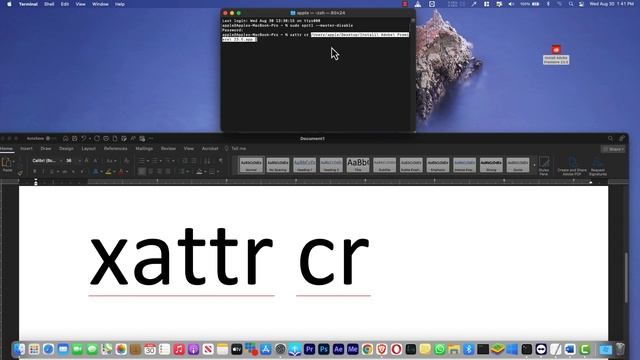This screenshot has height=360, width=640.
Task: Open the Insert ribbon tab
Action: coord(26,149)
